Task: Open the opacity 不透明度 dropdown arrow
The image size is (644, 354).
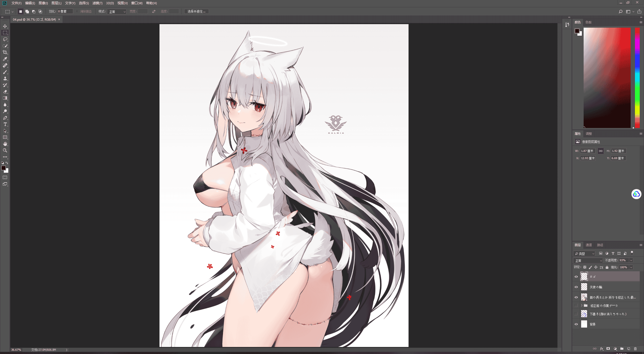Action: (x=631, y=260)
